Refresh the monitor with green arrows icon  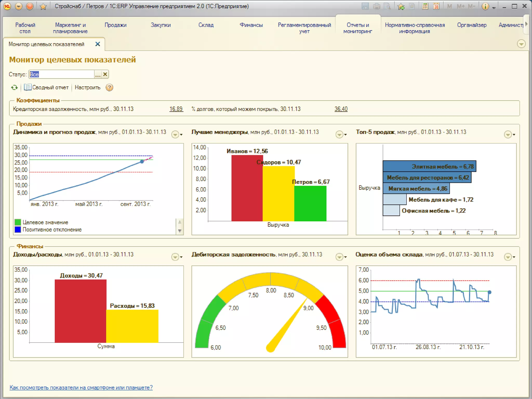[14, 88]
